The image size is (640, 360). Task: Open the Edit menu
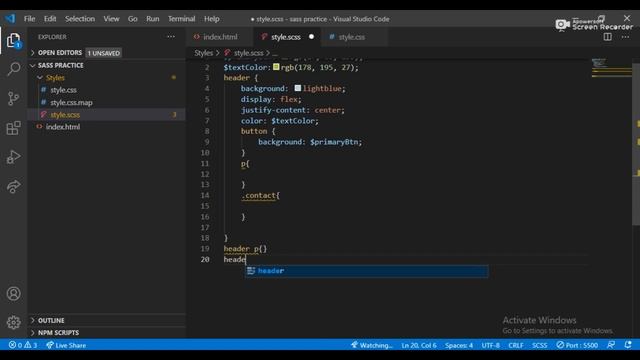(50, 19)
